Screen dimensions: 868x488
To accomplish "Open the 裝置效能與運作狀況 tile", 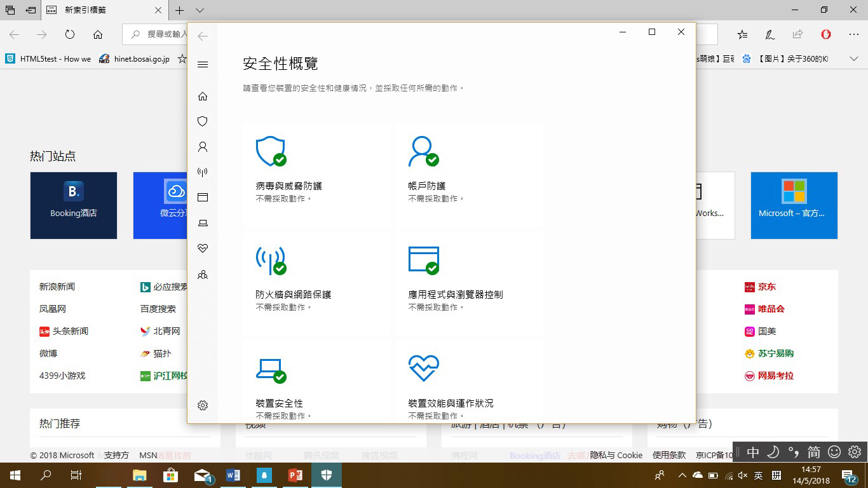I will 469,382.
